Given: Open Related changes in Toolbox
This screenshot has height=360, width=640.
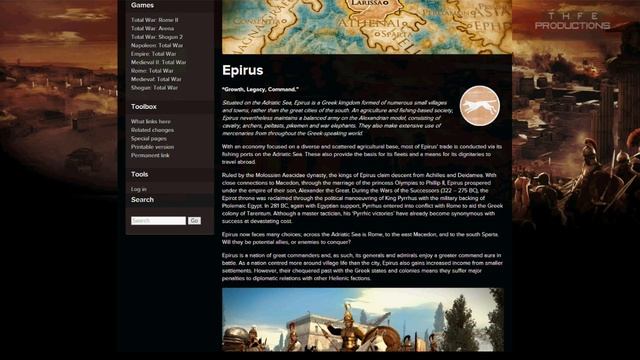Looking at the screenshot, I should point(152,130).
